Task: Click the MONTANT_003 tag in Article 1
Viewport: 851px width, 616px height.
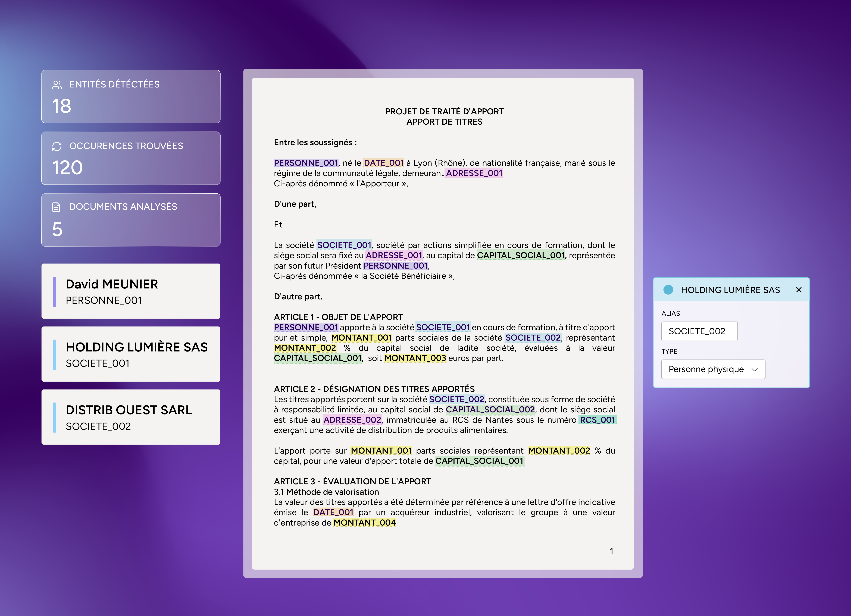Action: click(x=415, y=358)
